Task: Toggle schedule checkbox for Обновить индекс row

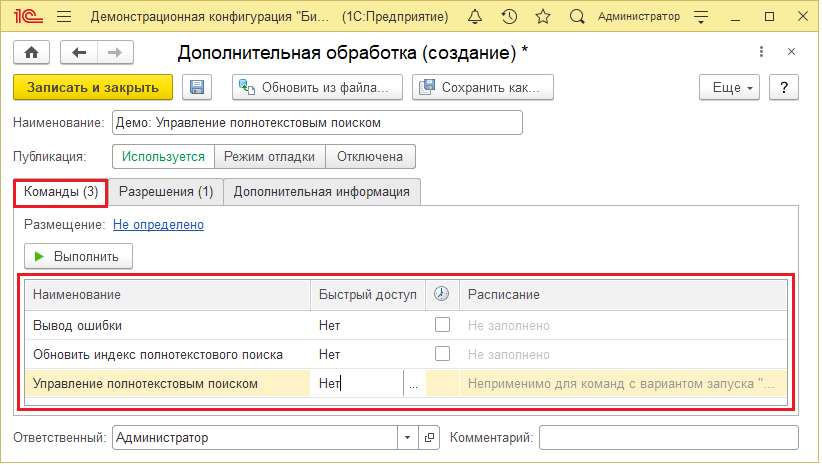Action: pyautogui.click(x=442, y=354)
